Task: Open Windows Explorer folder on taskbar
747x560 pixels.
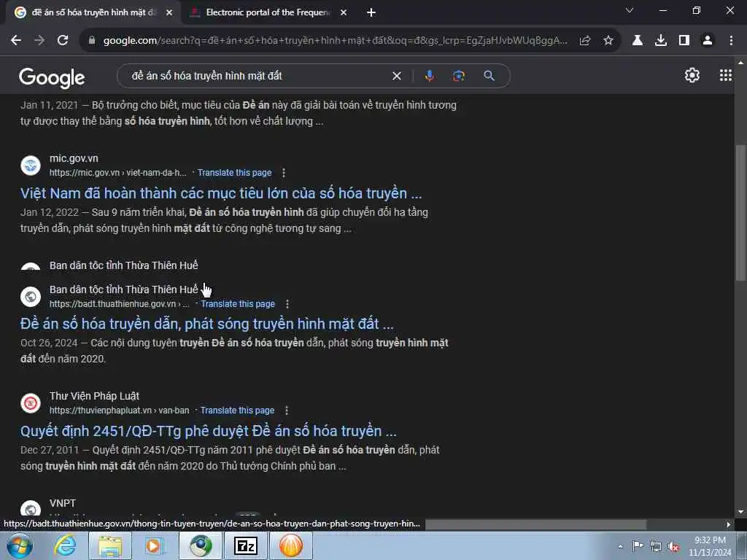Action: (x=110, y=545)
